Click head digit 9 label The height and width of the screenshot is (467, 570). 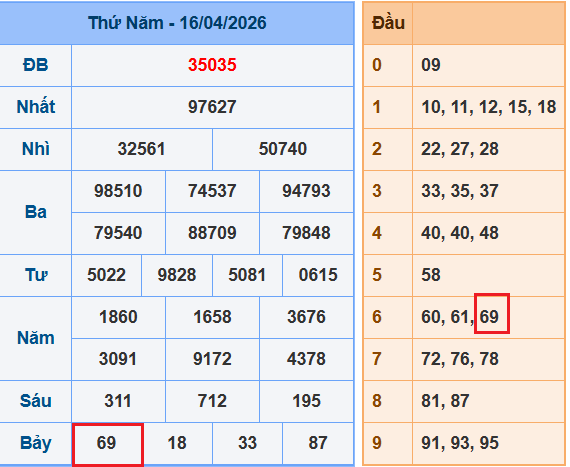(377, 443)
